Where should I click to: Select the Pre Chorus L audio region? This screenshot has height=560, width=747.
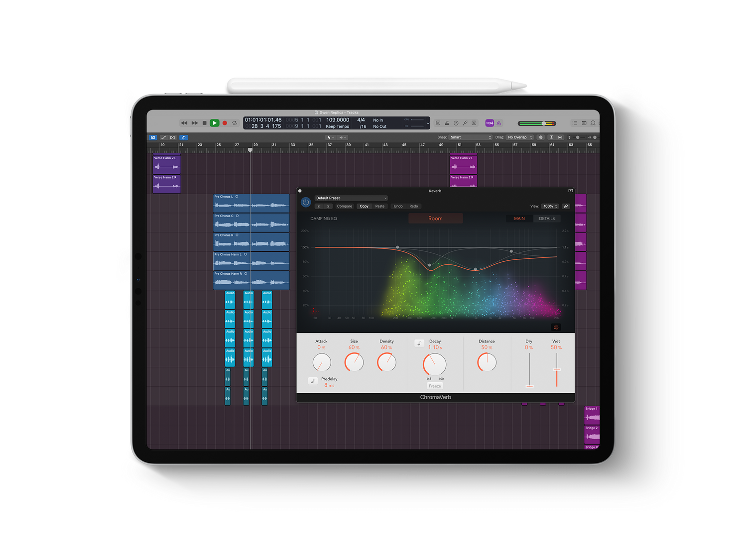coord(251,203)
